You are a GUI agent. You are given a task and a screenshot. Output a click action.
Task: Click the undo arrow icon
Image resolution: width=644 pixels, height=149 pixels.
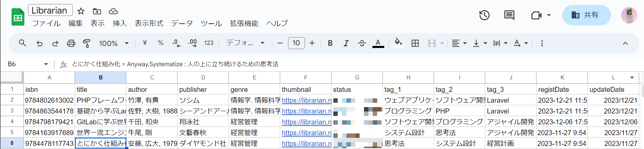39,43
